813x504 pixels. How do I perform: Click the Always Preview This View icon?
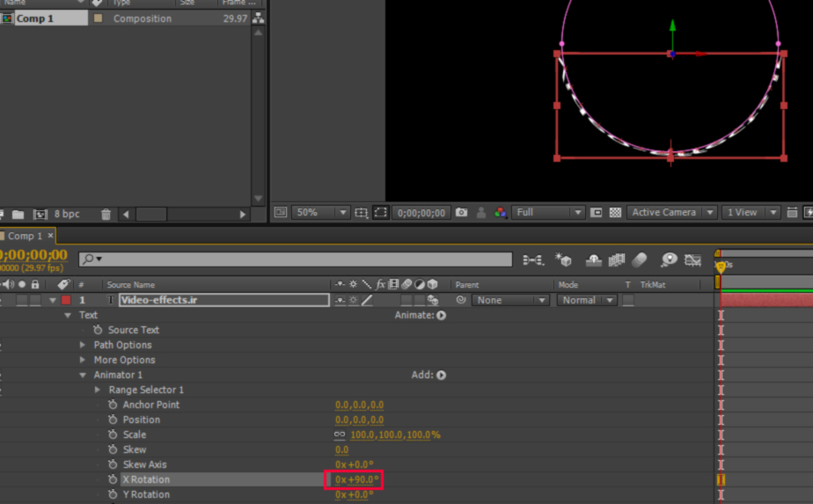point(281,213)
